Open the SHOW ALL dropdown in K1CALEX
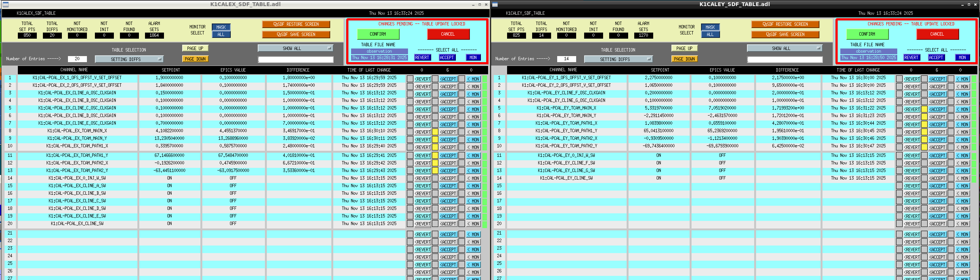Screen dimensions: 980x280 295,48
